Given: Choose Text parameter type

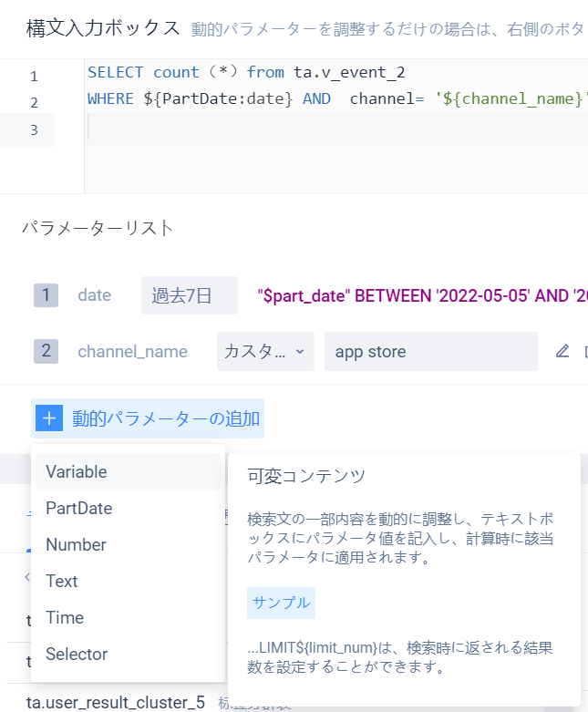Looking at the screenshot, I should 128,581.
